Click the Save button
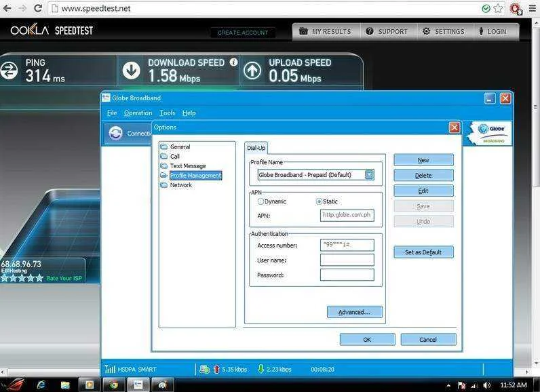Screen dimensions: 540x392 pos(423,206)
